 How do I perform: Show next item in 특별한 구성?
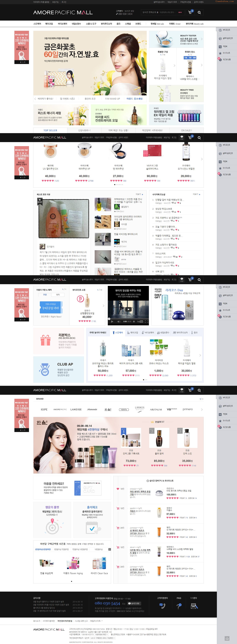(174, 65)
